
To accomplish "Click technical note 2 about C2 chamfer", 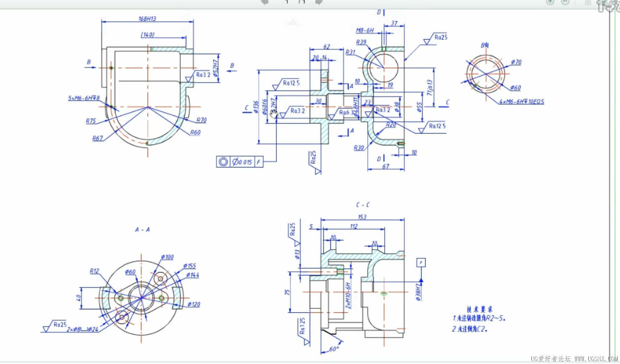I will coord(470,329).
